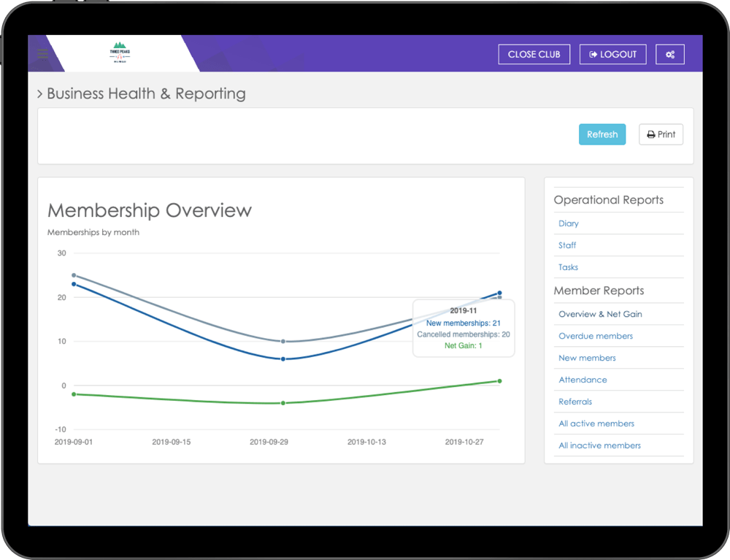Go to the Tasks report
This screenshot has height=560, width=730.
point(568,267)
